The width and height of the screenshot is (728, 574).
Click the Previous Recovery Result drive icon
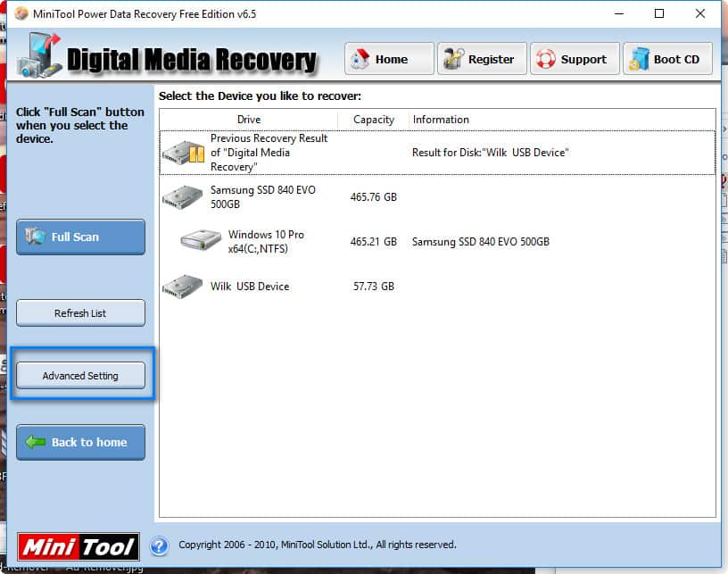point(183,154)
